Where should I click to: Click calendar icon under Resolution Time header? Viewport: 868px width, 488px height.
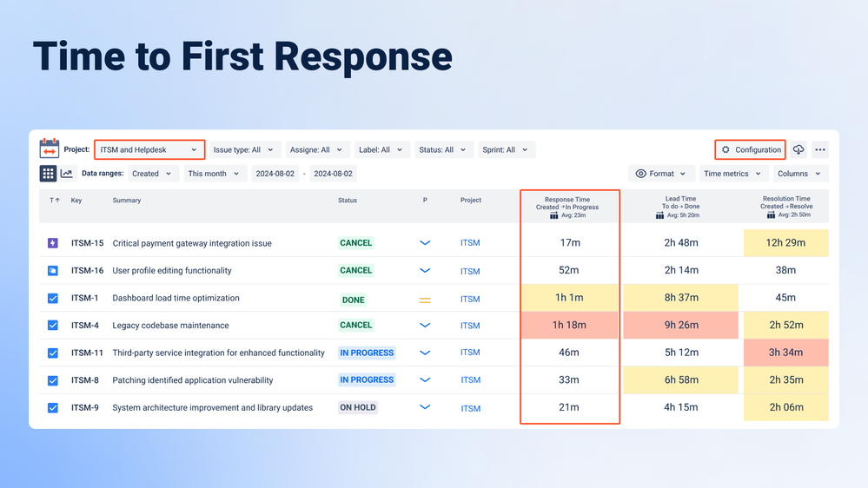[x=772, y=214]
